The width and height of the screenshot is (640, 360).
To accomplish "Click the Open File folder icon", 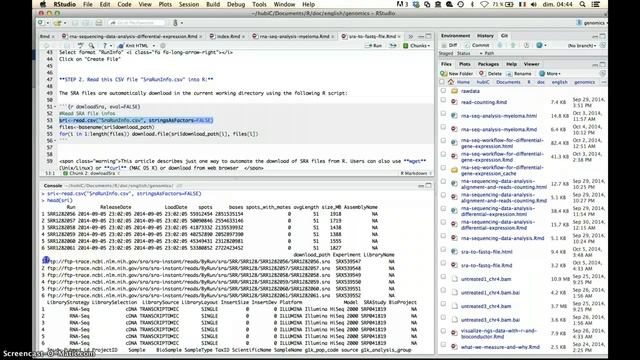I will pos(58,23).
